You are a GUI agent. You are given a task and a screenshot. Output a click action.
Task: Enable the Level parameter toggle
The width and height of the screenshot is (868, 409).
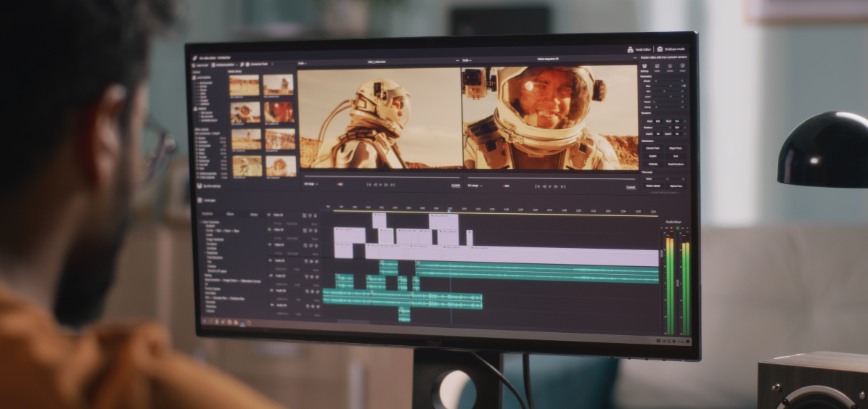click(683, 96)
